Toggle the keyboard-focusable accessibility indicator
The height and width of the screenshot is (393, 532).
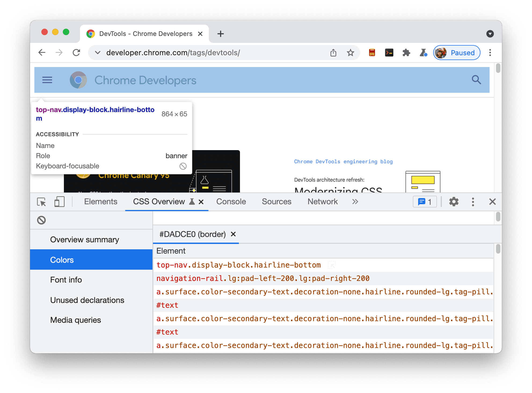click(x=183, y=166)
